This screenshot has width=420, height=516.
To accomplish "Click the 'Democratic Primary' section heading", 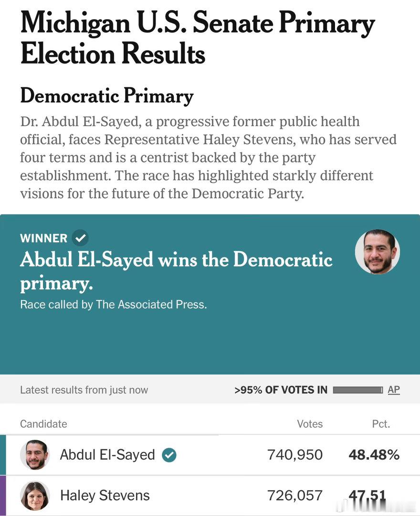I will click(107, 96).
